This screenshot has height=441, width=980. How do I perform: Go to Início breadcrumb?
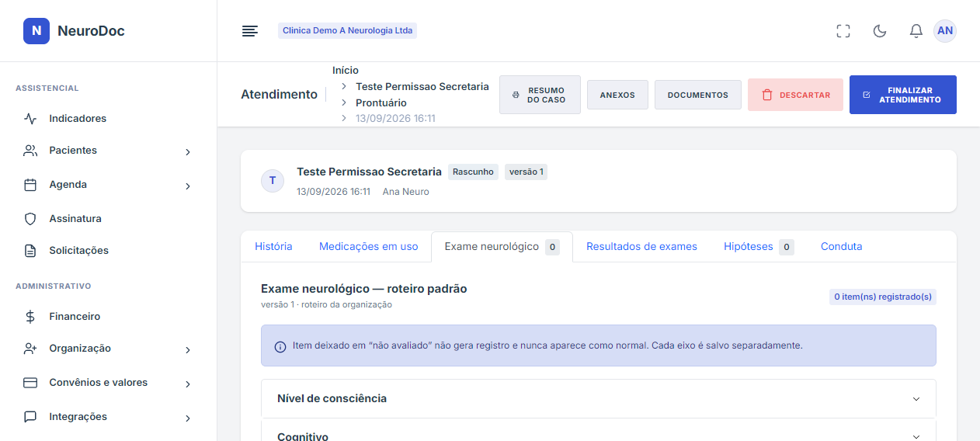coord(346,70)
